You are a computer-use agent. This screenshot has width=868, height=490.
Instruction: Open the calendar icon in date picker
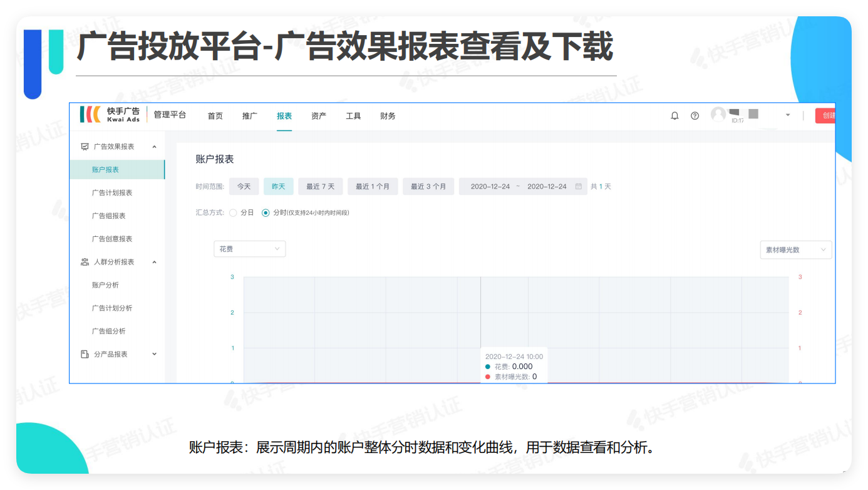[x=578, y=186]
